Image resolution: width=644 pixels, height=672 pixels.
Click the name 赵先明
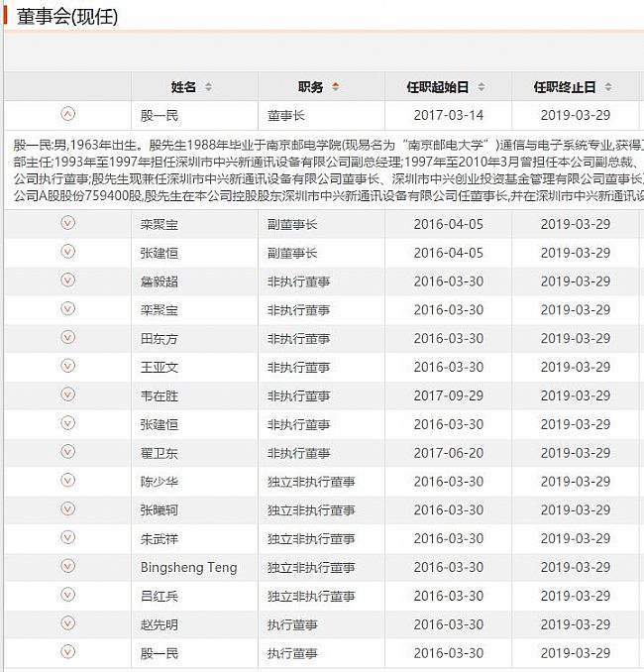(159, 624)
